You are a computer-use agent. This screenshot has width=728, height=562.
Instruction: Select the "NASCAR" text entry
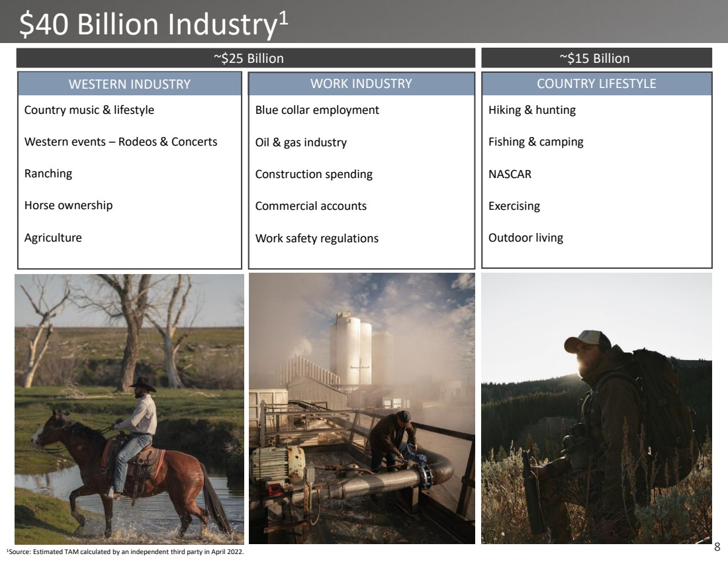click(x=510, y=174)
